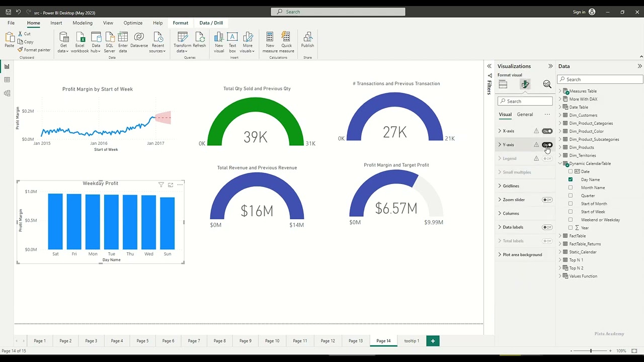Screen dimensions: 644x362
Task: Toggle the X-axis switch
Action: (x=547, y=131)
